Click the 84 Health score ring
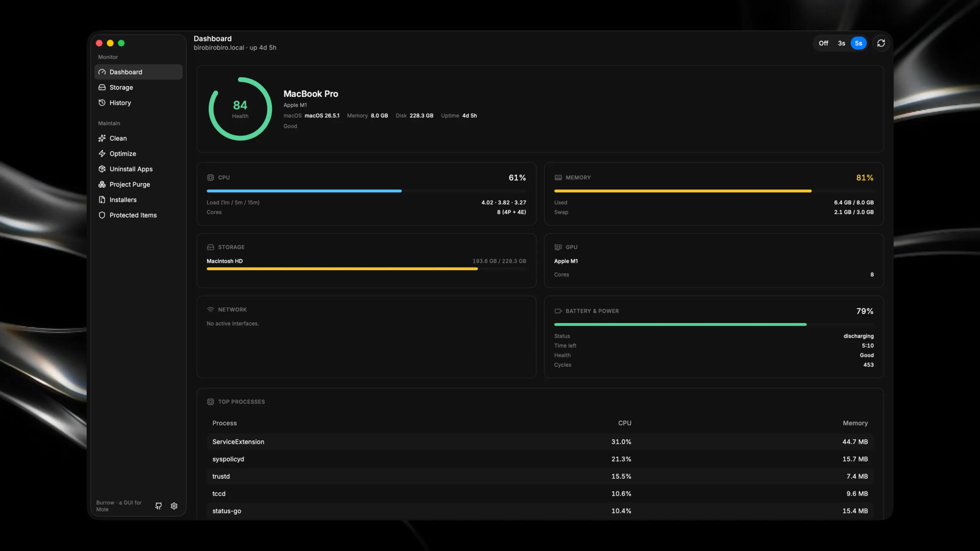The width and height of the screenshot is (980, 551). tap(240, 109)
